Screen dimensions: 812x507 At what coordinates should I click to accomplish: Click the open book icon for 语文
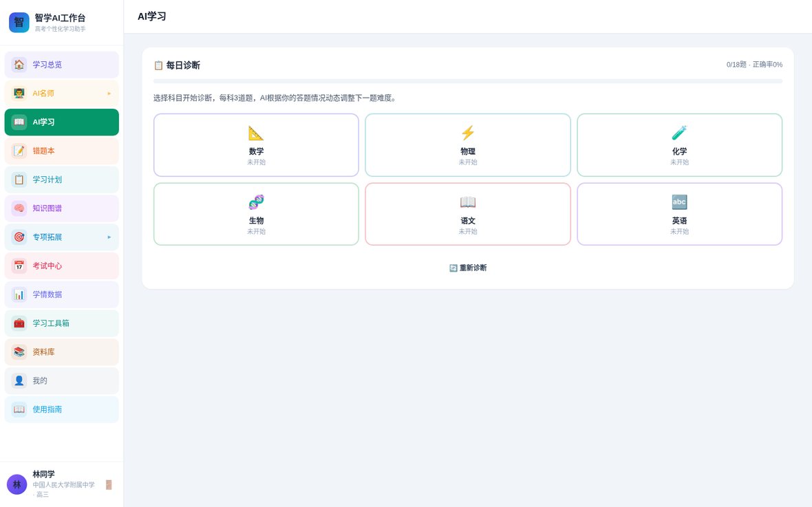pyautogui.click(x=468, y=202)
